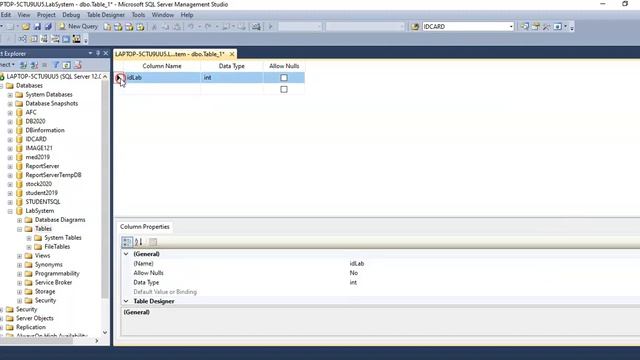Open the Project menu

[x=46, y=15]
